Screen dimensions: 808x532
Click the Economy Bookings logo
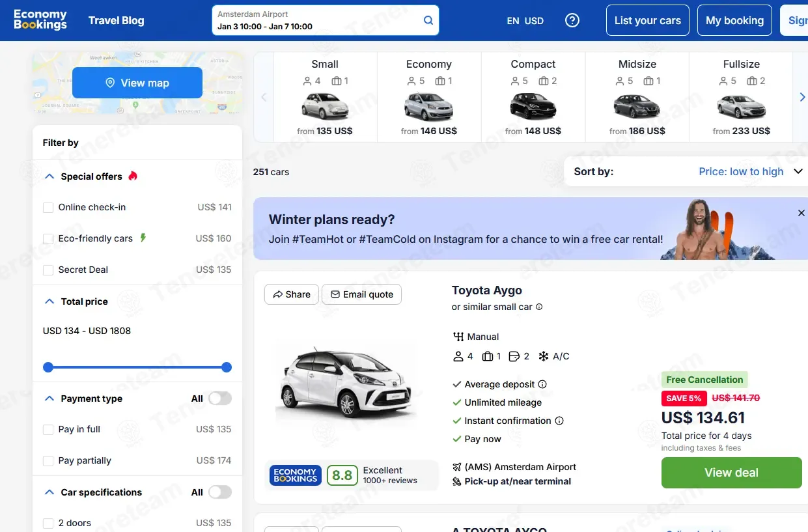coord(40,20)
